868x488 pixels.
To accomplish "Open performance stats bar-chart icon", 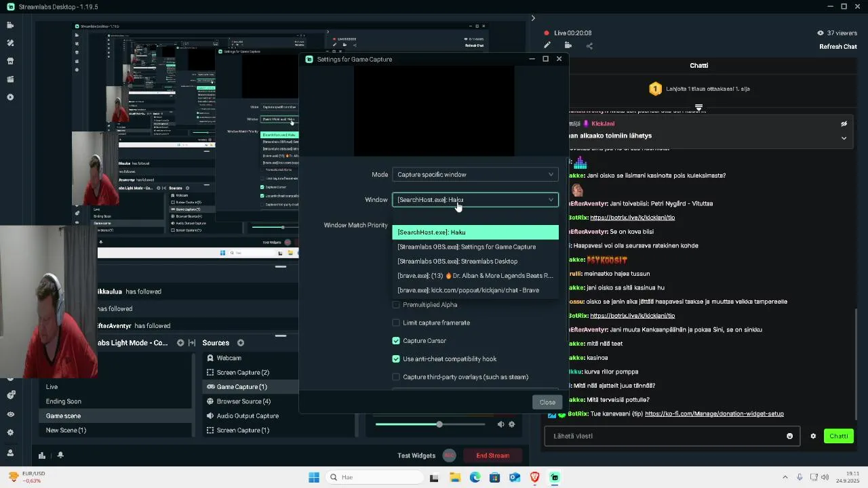I will (x=42, y=455).
